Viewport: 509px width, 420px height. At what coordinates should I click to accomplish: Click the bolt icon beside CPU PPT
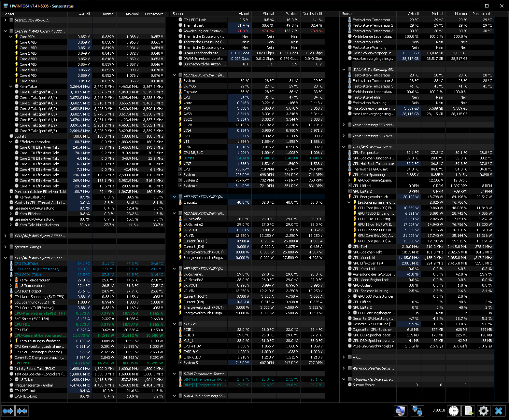tap(11, 363)
